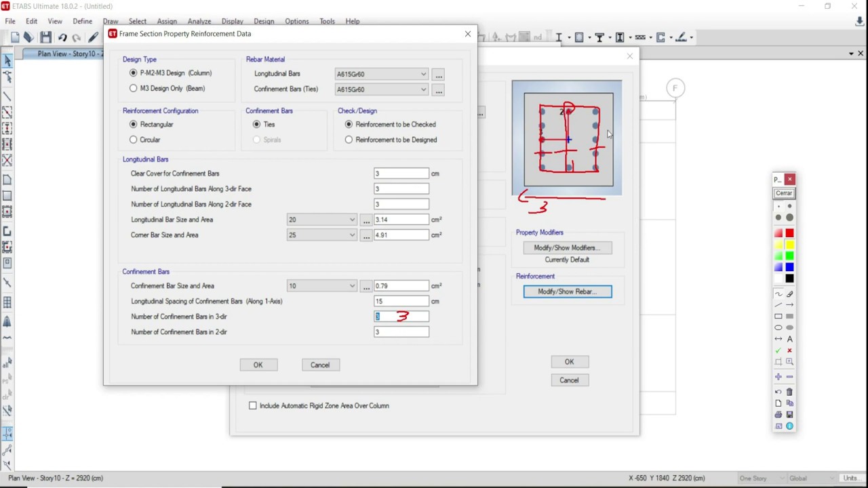Choose the outline ellipse tool in the palette
Image resolution: width=868 pixels, height=488 pixels.
778,327
